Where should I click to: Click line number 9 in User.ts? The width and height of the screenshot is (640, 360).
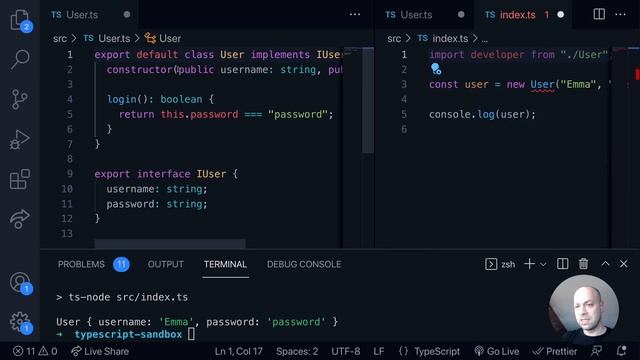(x=69, y=174)
